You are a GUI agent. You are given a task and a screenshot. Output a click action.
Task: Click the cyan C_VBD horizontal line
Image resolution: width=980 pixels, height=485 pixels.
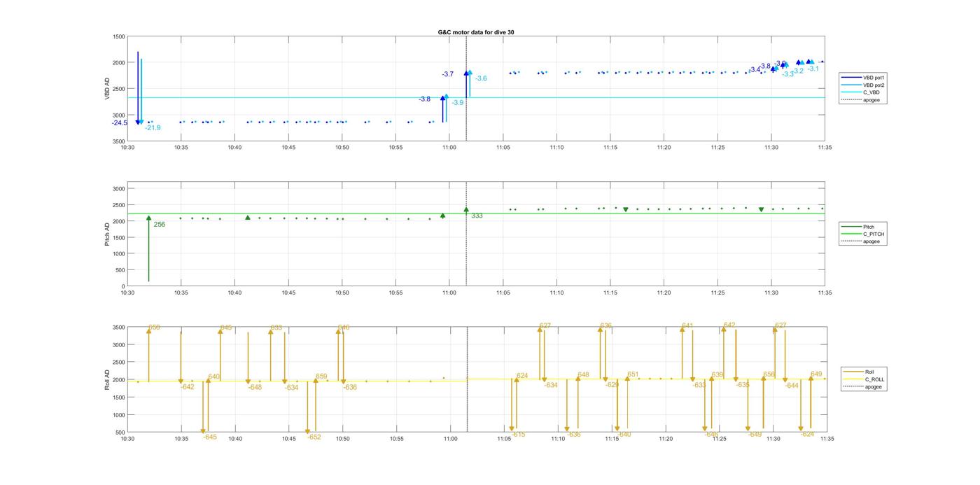[476, 97]
